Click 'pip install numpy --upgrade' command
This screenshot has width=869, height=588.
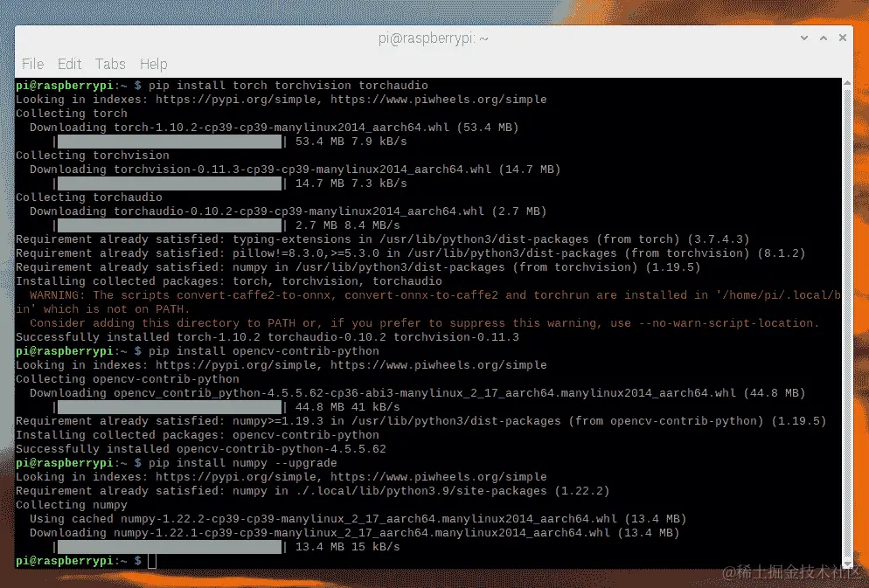click(x=243, y=463)
